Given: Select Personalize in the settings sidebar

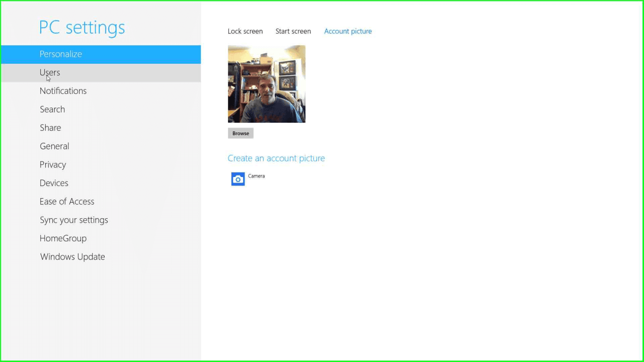Looking at the screenshot, I should 61,54.
